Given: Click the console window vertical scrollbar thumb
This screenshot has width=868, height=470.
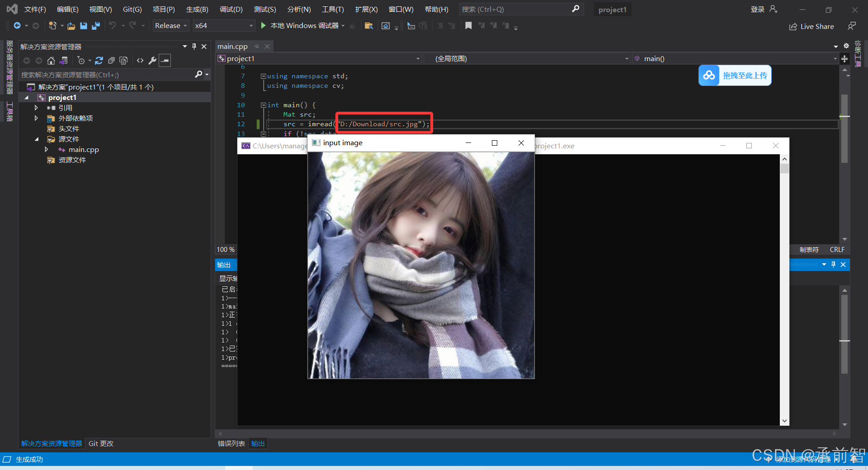Looking at the screenshot, I should coord(784,168).
